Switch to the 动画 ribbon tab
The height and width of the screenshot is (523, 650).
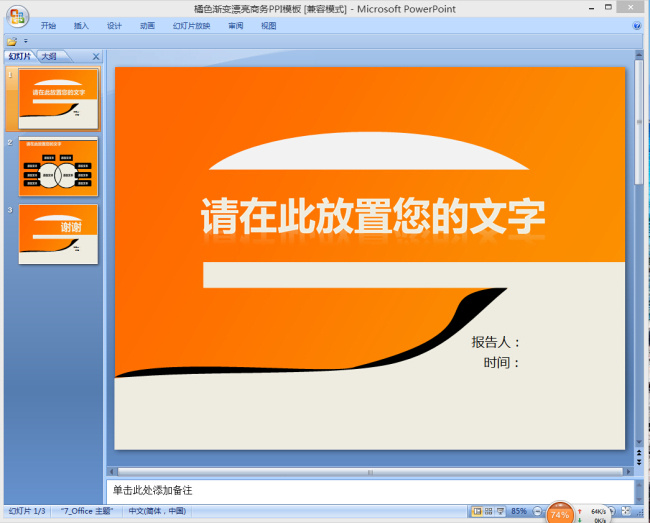tap(147, 26)
